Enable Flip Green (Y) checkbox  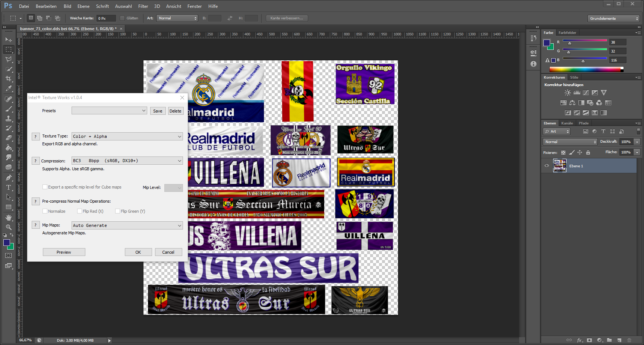[x=117, y=211]
